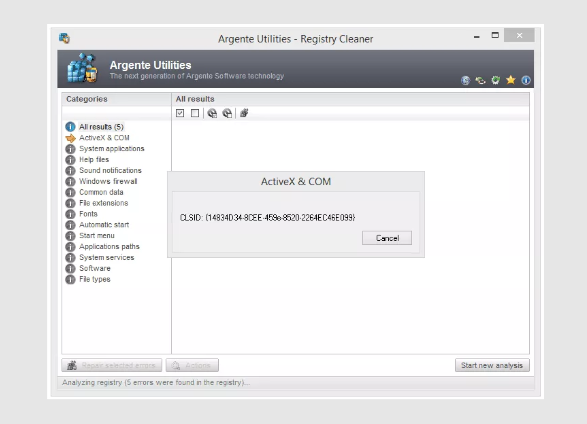
Task: Open the blue info icon in header
Action: point(526,80)
